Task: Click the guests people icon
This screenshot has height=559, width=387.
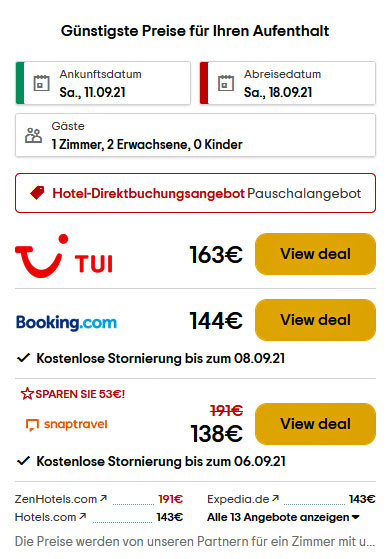Action: coord(33,135)
